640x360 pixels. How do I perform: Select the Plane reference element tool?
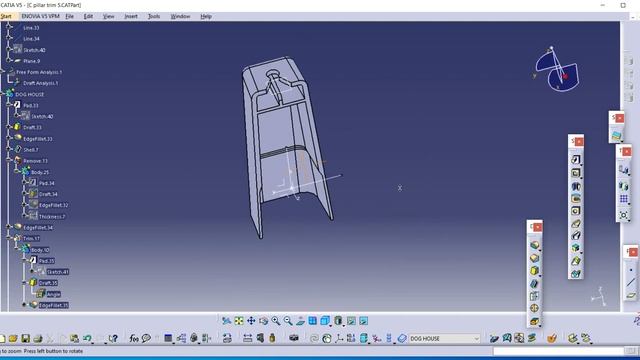(x=631, y=295)
